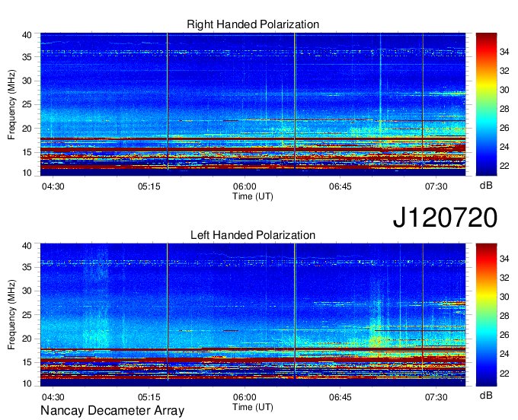Click the 35 MHz tick on Right Handed plot
This screenshot has width=518, height=420.
tap(27, 57)
